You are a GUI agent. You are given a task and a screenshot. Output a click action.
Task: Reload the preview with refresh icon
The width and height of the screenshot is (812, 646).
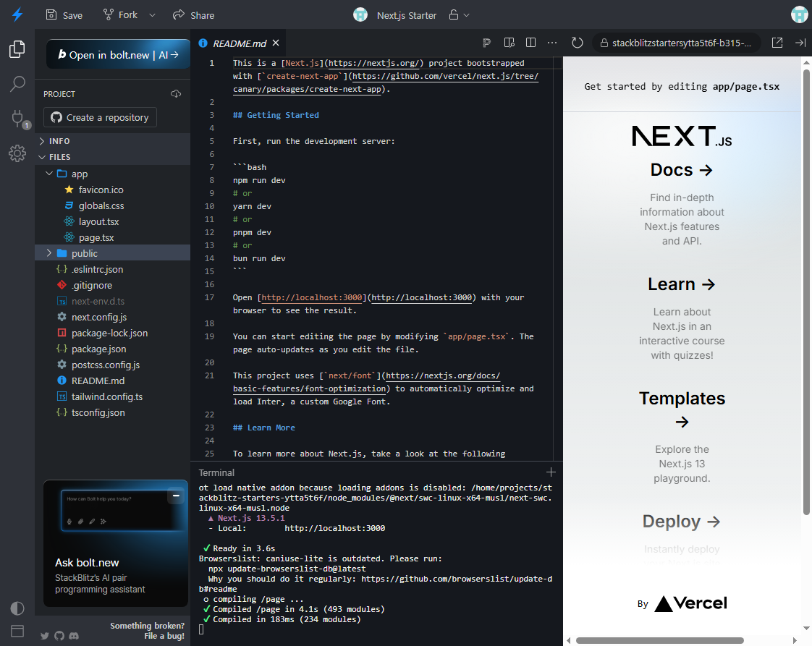point(577,43)
